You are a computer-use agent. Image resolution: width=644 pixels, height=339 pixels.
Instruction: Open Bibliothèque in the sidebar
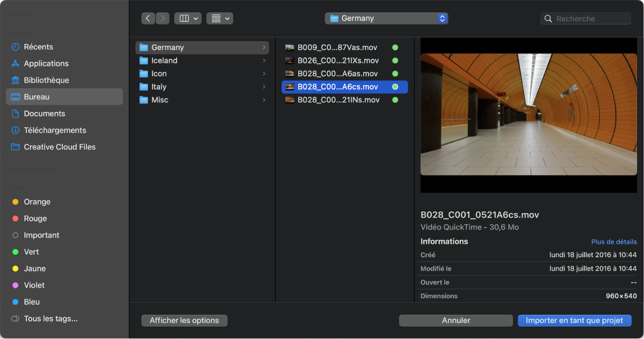tap(46, 80)
